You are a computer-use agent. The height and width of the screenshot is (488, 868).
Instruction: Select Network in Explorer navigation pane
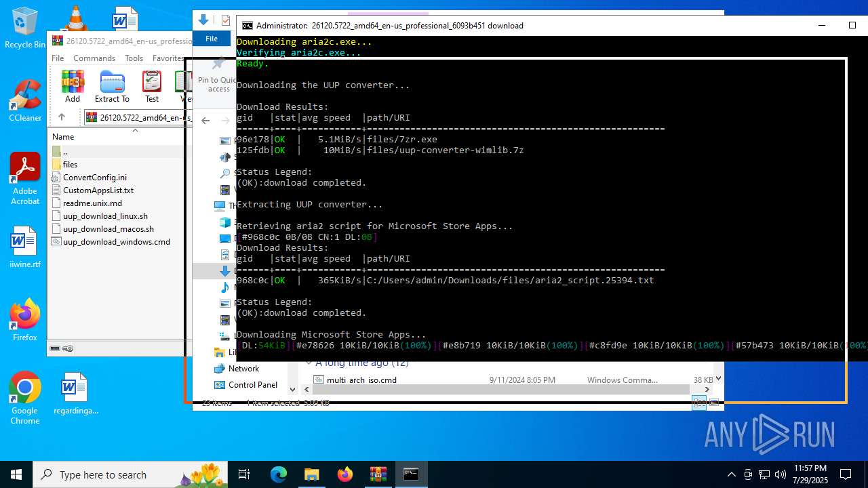tap(243, 369)
